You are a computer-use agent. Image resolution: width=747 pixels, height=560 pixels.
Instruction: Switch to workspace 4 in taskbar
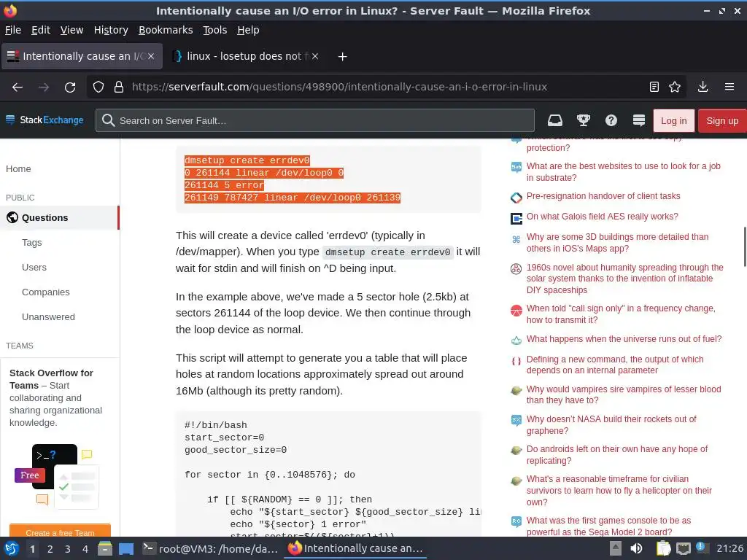[85, 549]
